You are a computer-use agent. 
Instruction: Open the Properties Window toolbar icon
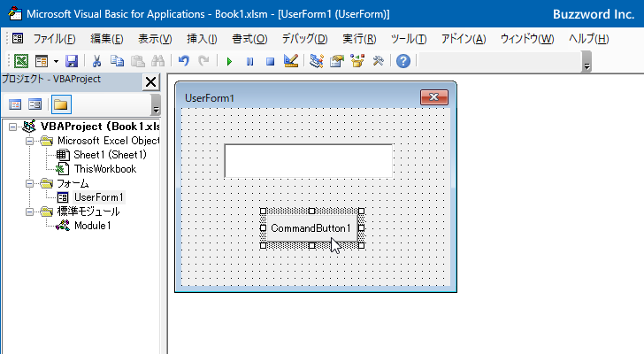[337, 61]
